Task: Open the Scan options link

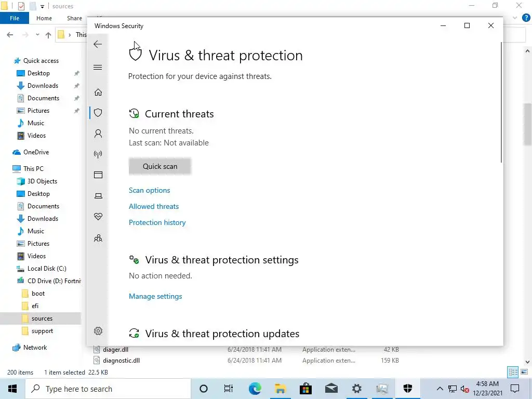Action: pyautogui.click(x=149, y=190)
